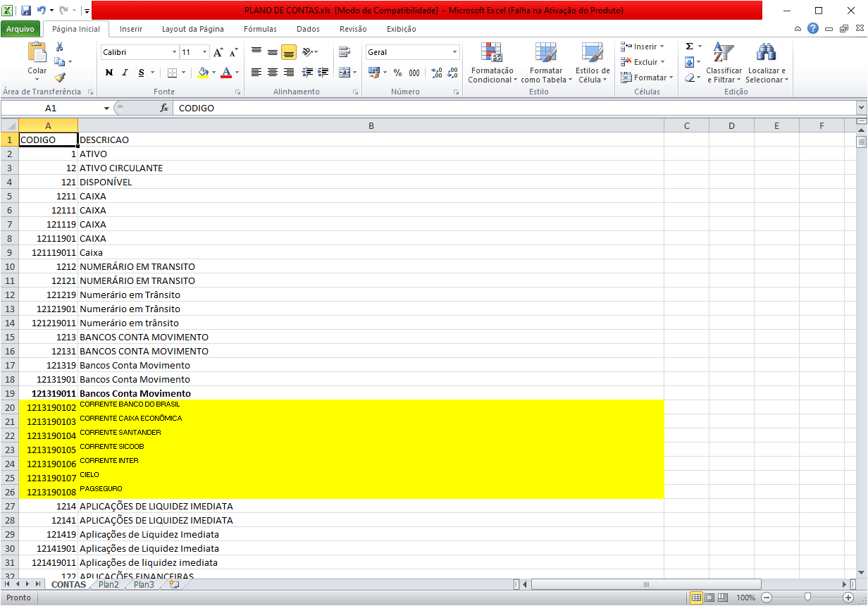Open the font name Calibri dropdown

pyautogui.click(x=174, y=52)
